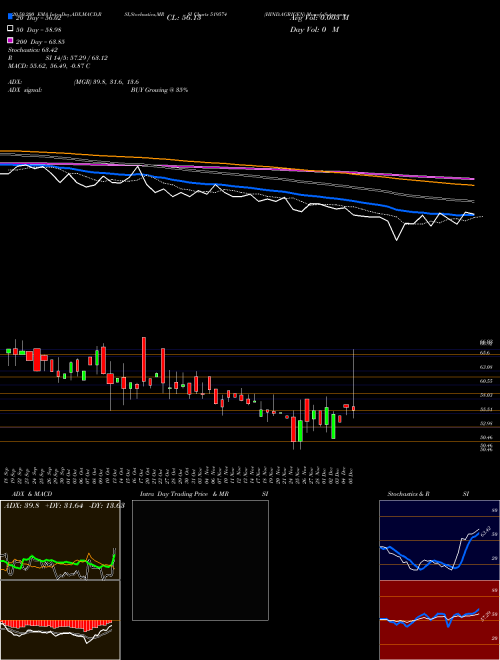This screenshot has height=660, width=500.
Task: Click the 'BUY Growing @ 35%' signal text
Action: tap(159, 90)
